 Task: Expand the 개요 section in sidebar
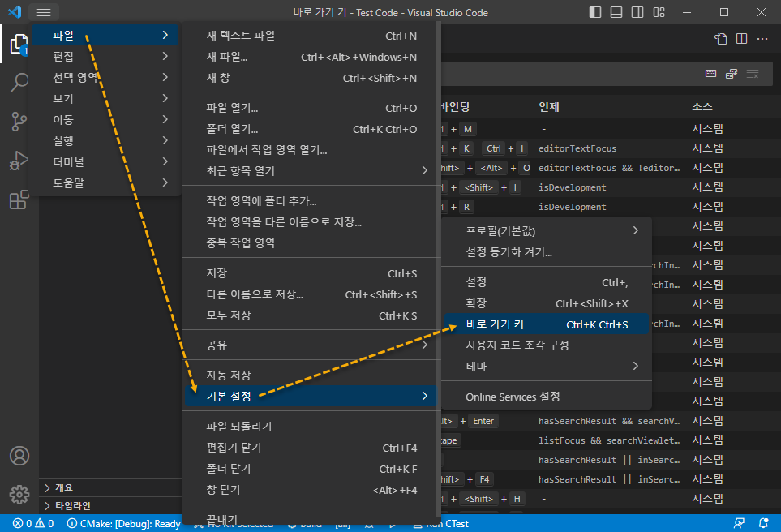coord(110,487)
